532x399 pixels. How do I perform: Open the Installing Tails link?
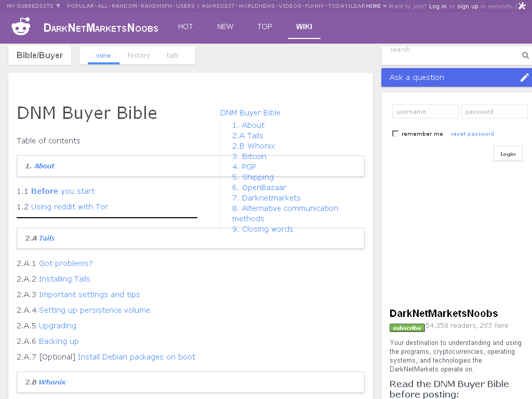point(64,279)
